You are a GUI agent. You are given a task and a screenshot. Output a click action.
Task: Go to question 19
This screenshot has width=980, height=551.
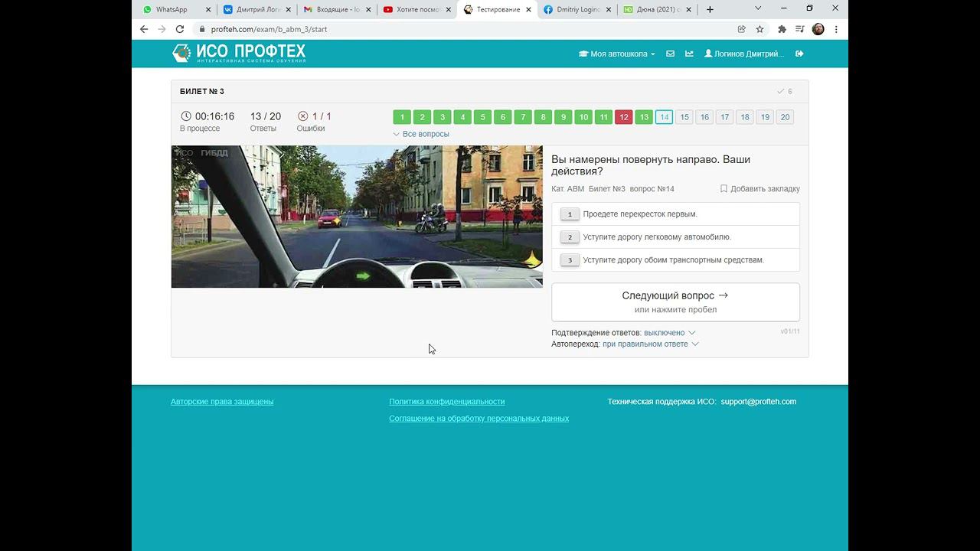pyautogui.click(x=765, y=117)
